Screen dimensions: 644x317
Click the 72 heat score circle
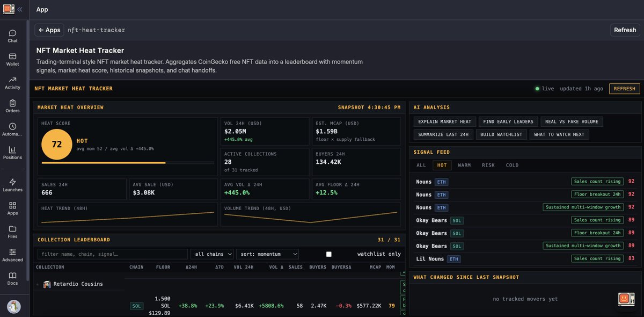pos(56,145)
